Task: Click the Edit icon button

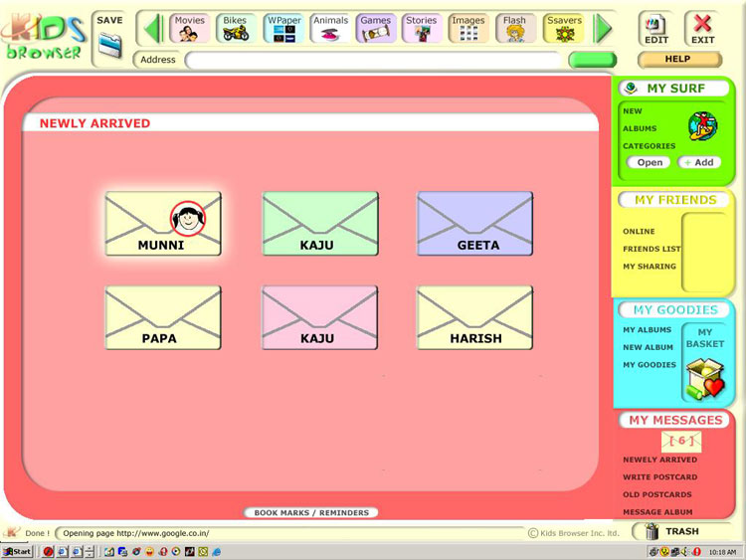Action: (x=656, y=30)
